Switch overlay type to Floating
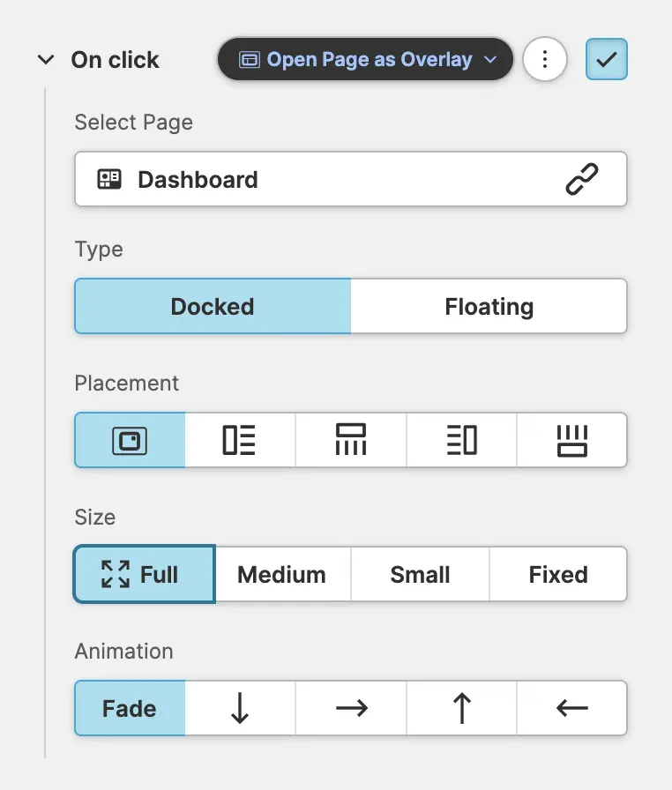The height and width of the screenshot is (790, 672). click(489, 306)
